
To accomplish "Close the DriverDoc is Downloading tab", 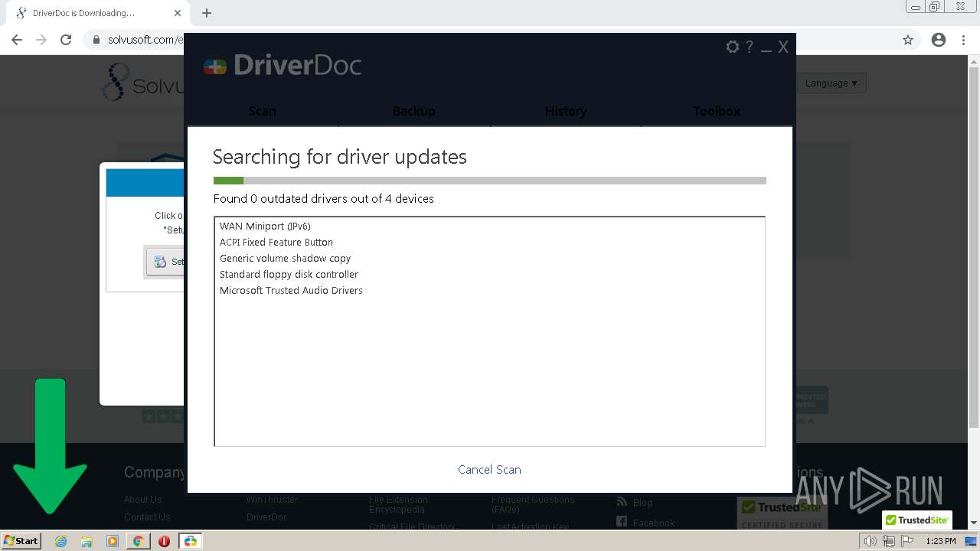I will [178, 13].
